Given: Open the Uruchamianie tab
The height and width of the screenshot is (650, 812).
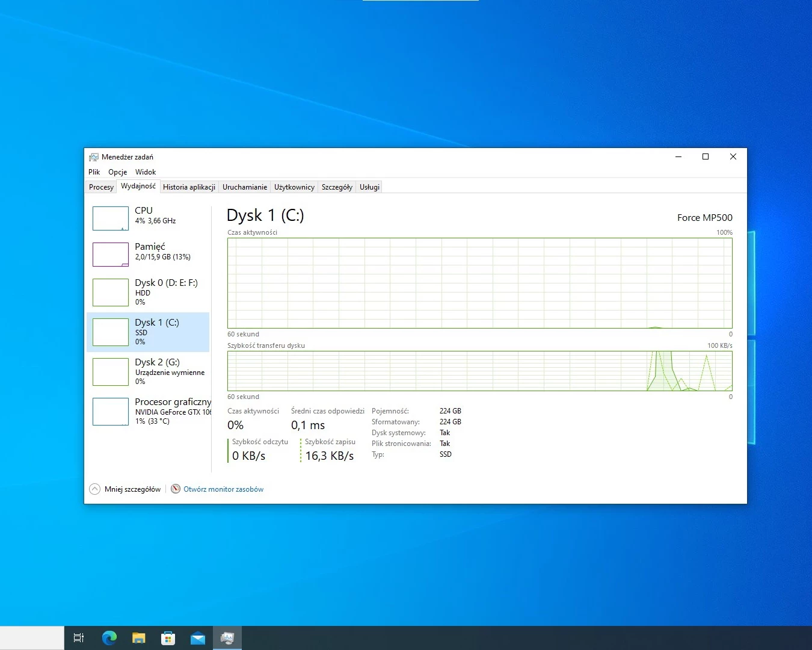Looking at the screenshot, I should point(245,187).
